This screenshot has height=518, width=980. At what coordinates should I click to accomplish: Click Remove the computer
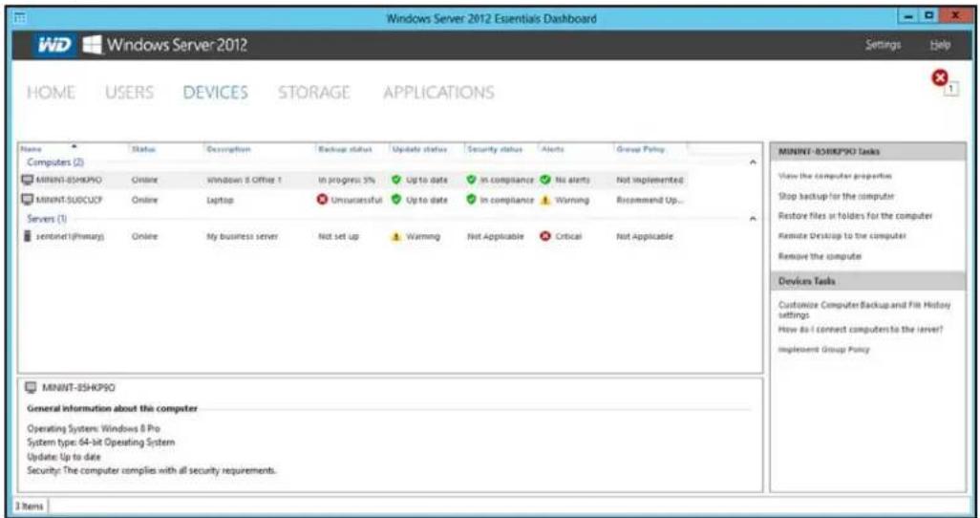pyautogui.click(x=820, y=256)
